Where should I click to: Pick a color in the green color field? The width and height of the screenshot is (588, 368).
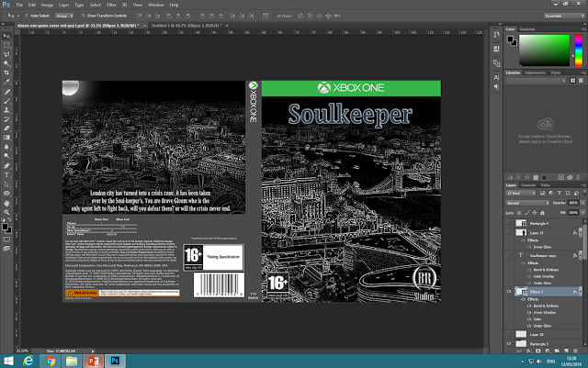tap(544, 50)
